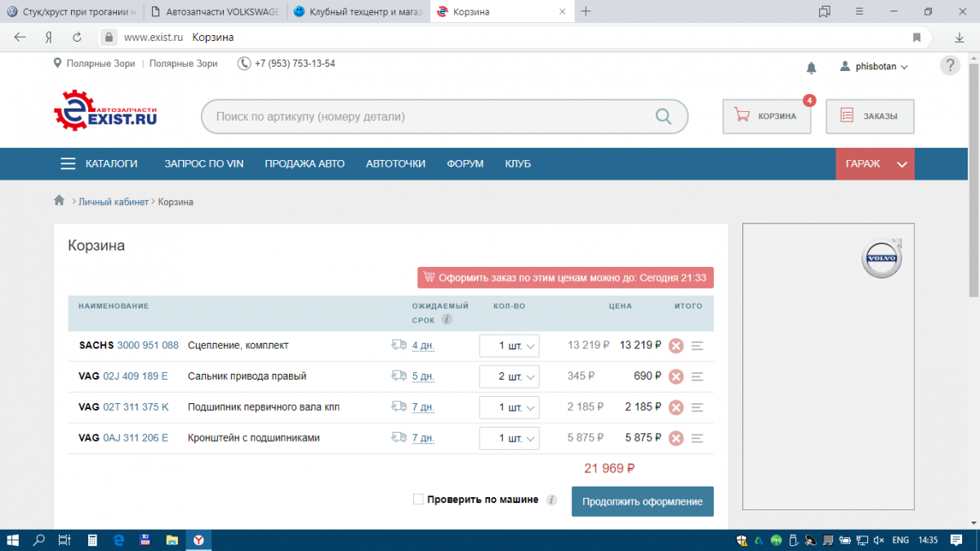Click first Полярные Зори location link
Screen dimensions: 980x551
coord(101,64)
